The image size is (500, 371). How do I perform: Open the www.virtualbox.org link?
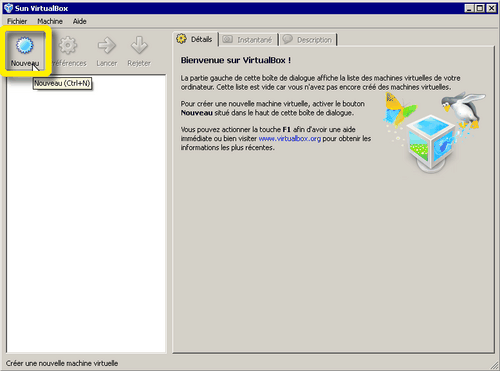pos(290,138)
